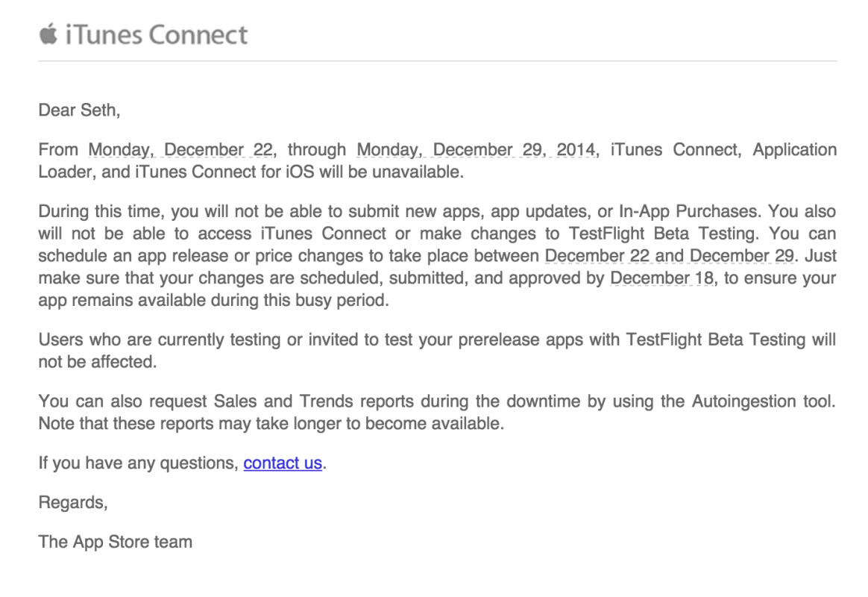Open the "contact us" link

pos(283,463)
